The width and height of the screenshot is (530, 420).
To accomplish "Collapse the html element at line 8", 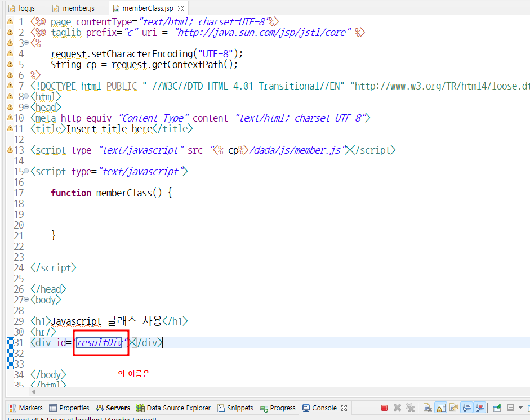I will [26, 96].
